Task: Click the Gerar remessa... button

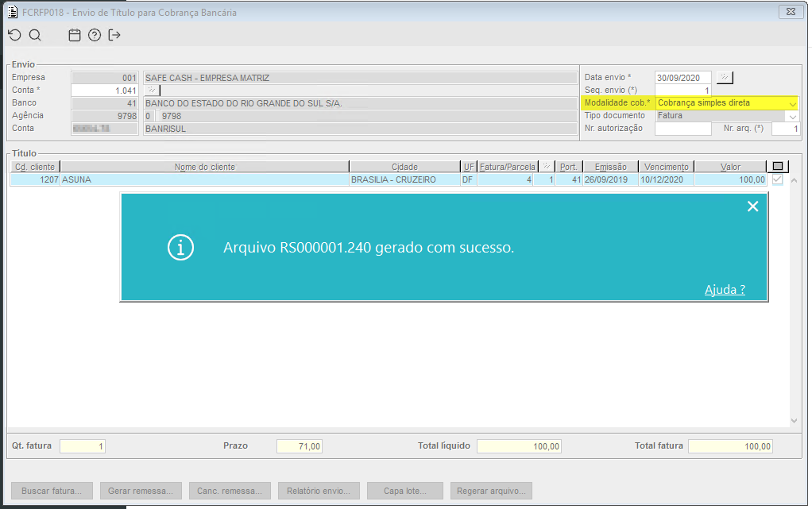Action: coord(141,491)
